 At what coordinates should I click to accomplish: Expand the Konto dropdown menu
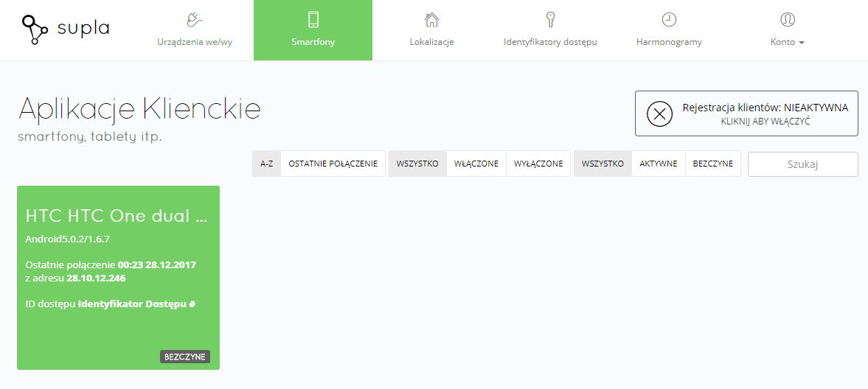787,42
